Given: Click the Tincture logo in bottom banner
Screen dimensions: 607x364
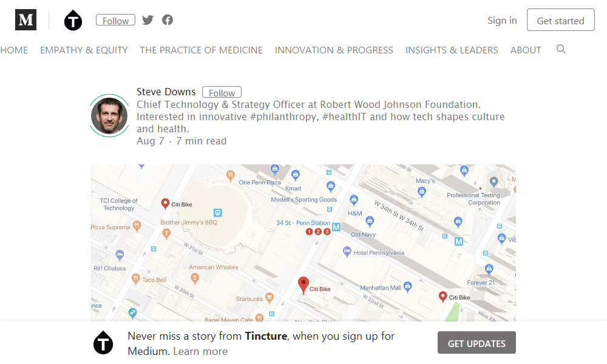Looking at the screenshot, I should (x=103, y=343).
